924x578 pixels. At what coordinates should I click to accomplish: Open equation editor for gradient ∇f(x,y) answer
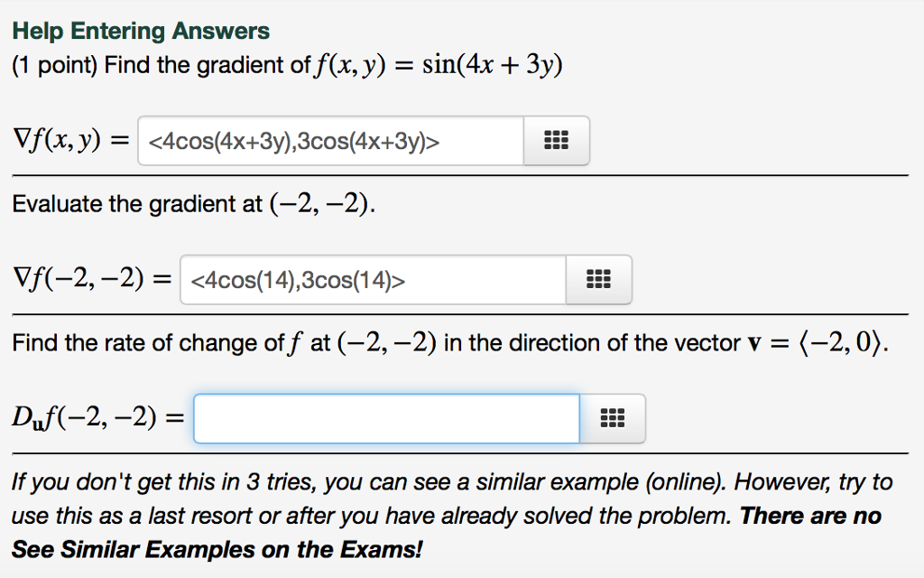[x=556, y=140]
